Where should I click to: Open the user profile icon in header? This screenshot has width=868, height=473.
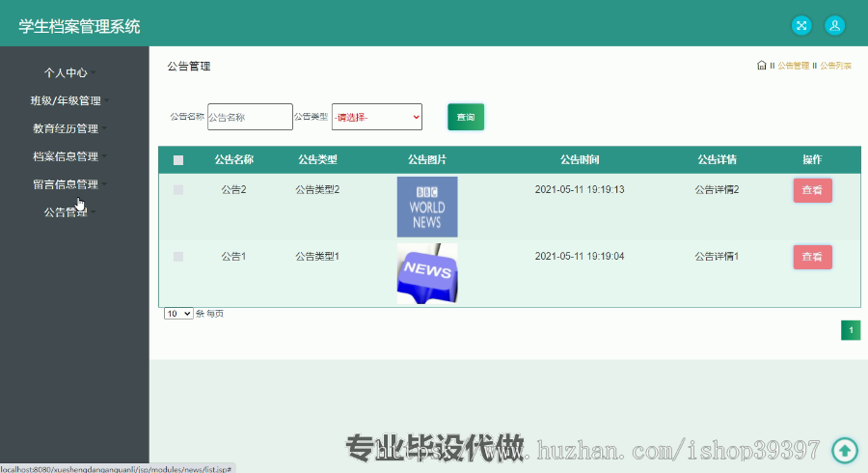834,25
